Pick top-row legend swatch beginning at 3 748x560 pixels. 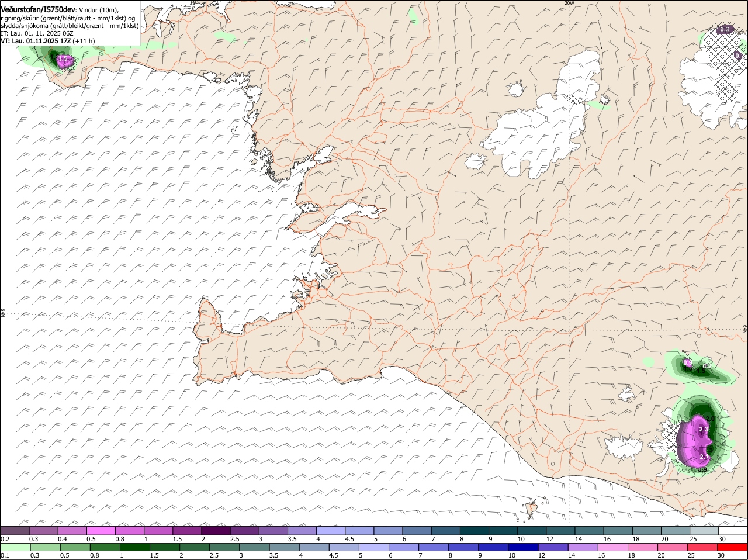pyautogui.click(x=273, y=530)
